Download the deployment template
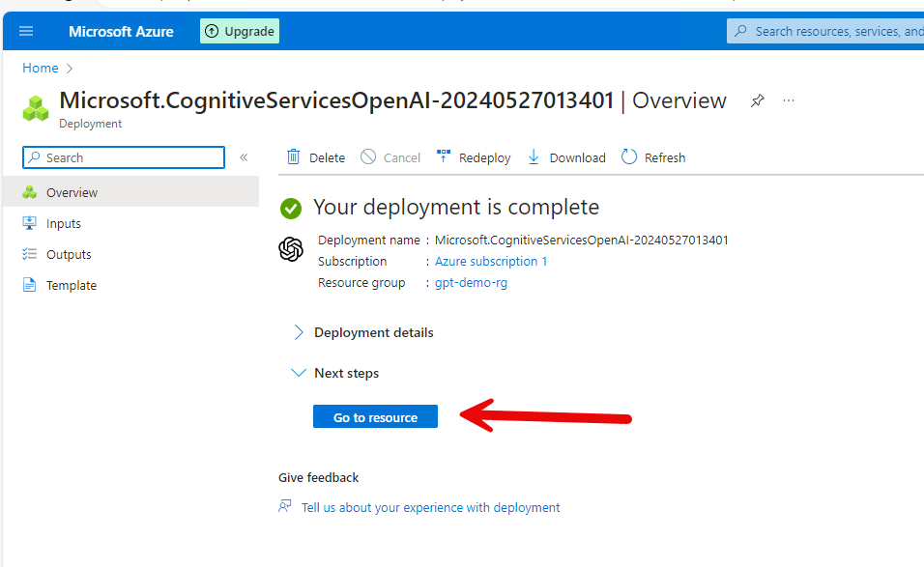924x567 pixels. (566, 157)
